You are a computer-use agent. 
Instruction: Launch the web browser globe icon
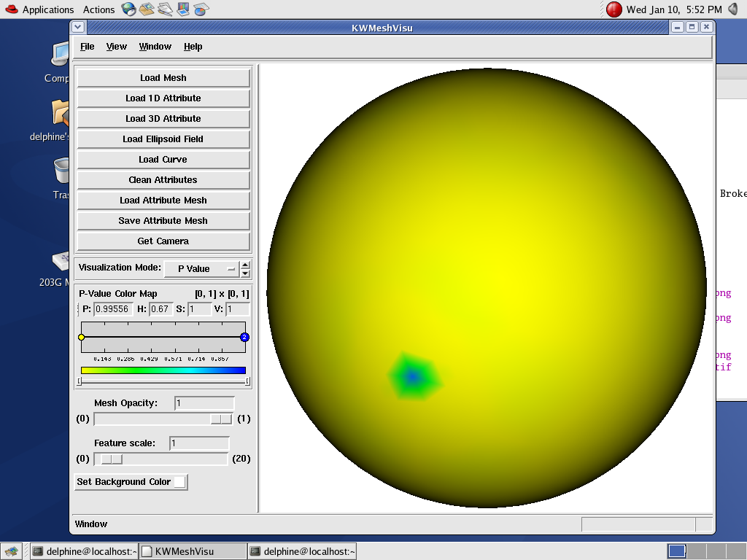coord(128,9)
